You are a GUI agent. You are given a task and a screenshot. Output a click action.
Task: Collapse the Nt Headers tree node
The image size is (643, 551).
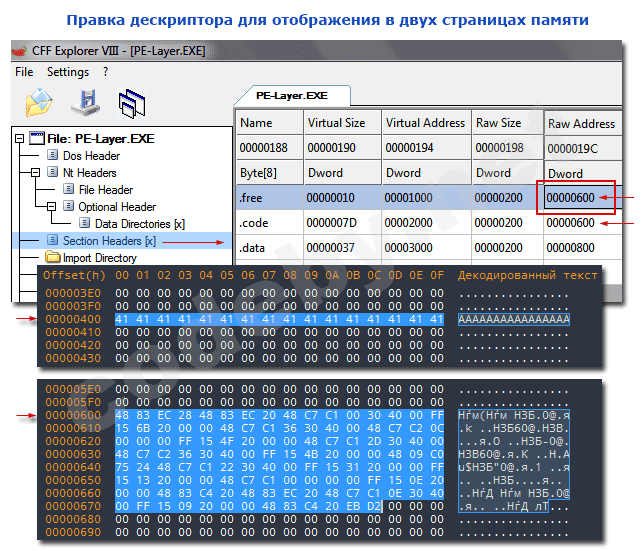click(36, 172)
